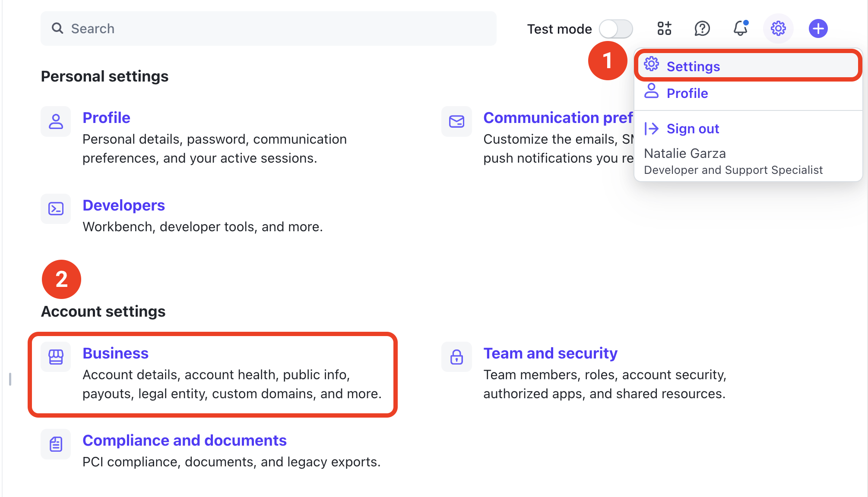Click the Developers terminal icon
The width and height of the screenshot is (868, 497).
(56, 209)
